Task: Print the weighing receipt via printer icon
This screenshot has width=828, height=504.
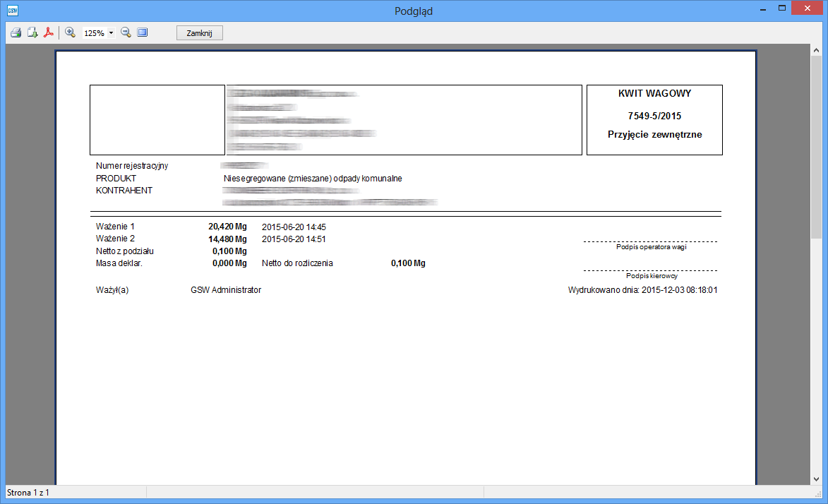Action: [x=16, y=32]
